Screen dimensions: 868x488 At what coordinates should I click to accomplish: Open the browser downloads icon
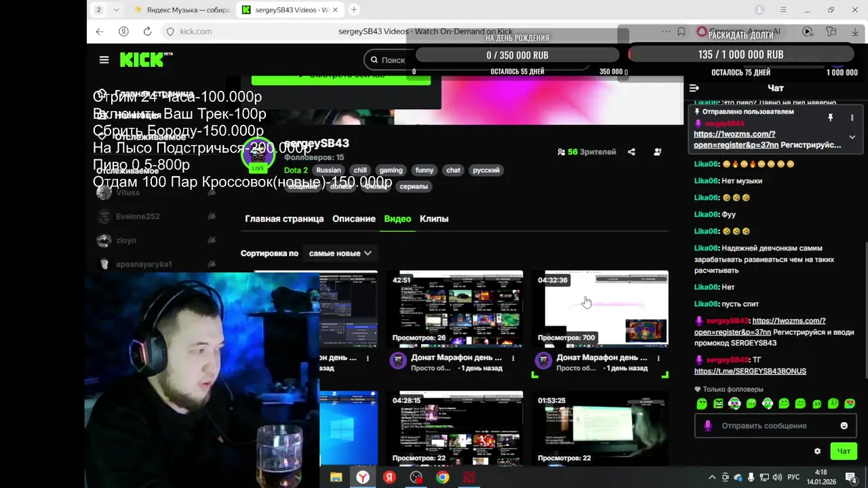point(854,31)
